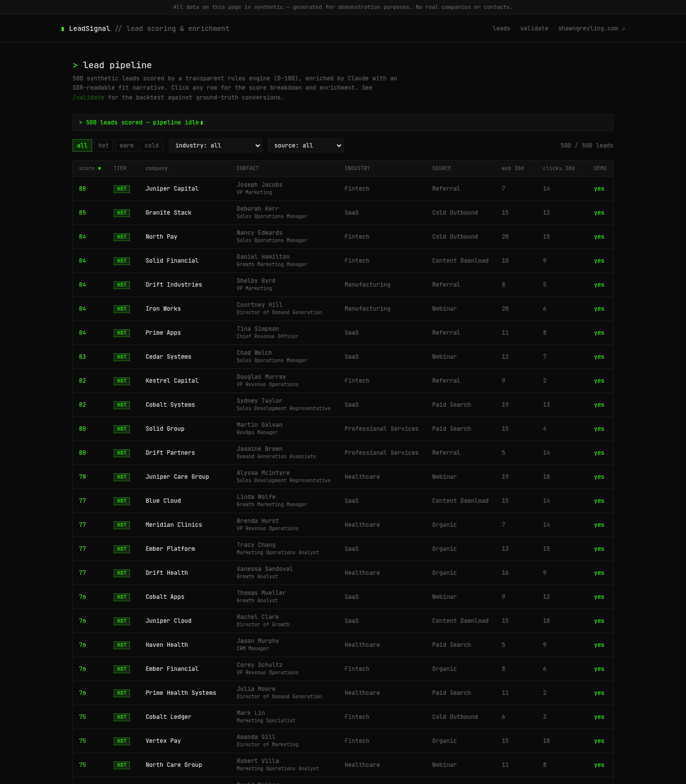686x784 pixels.
Task: Visit shawngreyling.com external link
Action: (x=591, y=28)
